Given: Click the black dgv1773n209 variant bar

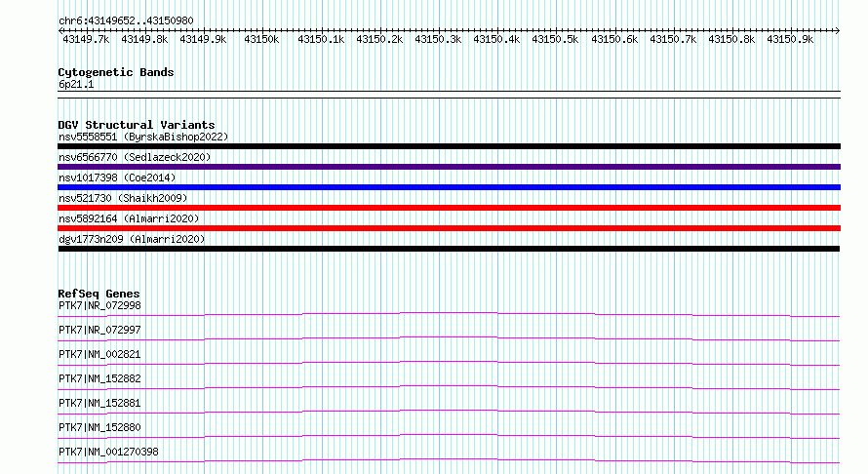Looking at the screenshot, I should pyautogui.click(x=449, y=249).
